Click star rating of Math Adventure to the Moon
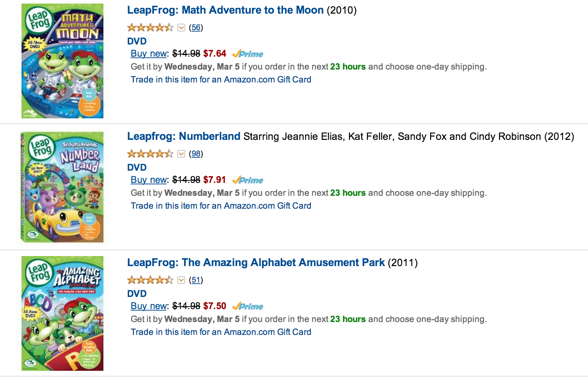This screenshot has width=588, height=383. [x=150, y=28]
